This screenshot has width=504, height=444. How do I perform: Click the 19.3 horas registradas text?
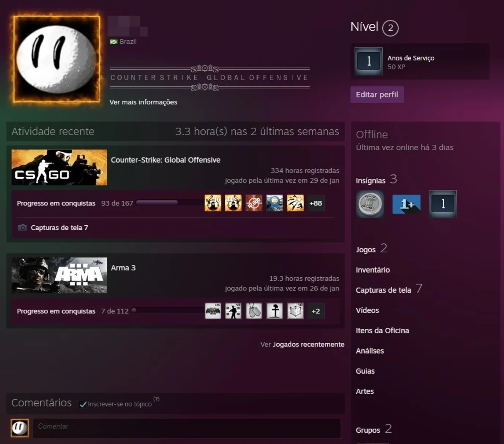click(x=304, y=278)
